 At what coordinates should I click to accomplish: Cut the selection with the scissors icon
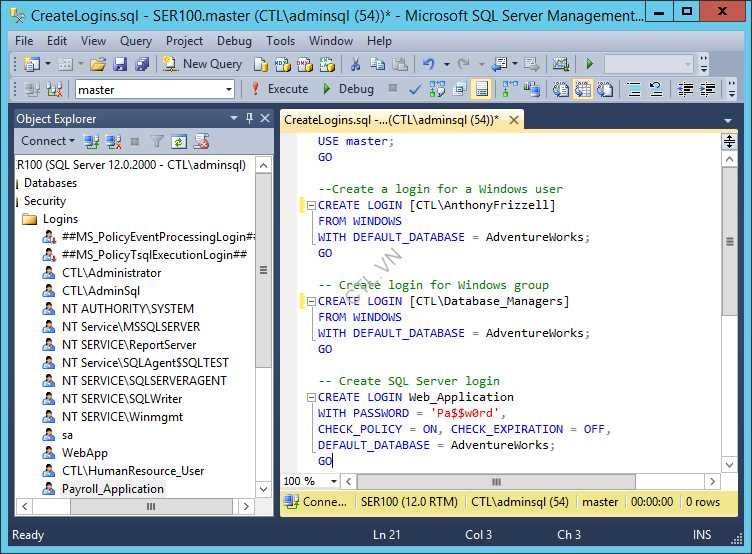click(x=355, y=64)
